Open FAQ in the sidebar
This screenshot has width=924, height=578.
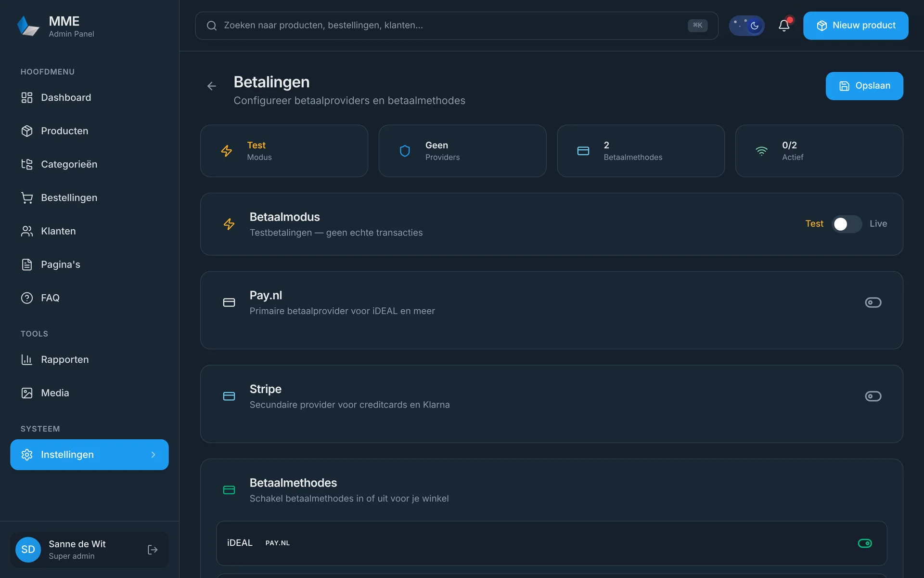[90, 298]
